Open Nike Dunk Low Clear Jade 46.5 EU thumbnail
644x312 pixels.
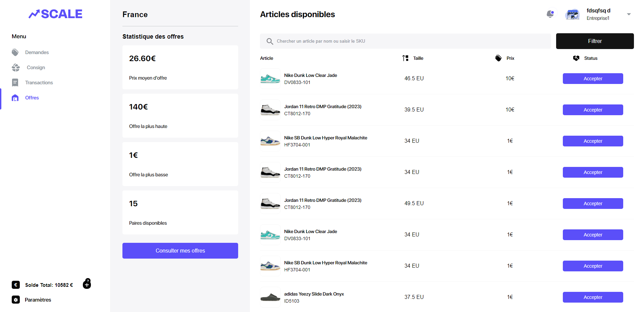pos(270,79)
